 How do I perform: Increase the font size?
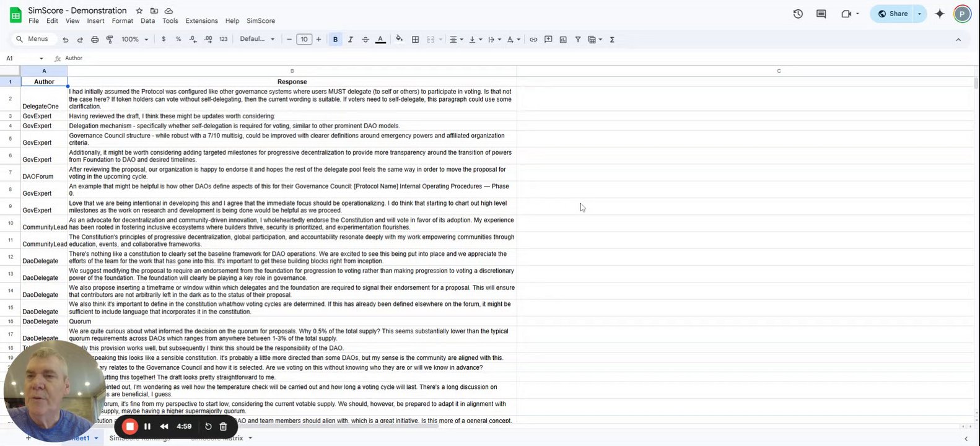tap(318, 39)
